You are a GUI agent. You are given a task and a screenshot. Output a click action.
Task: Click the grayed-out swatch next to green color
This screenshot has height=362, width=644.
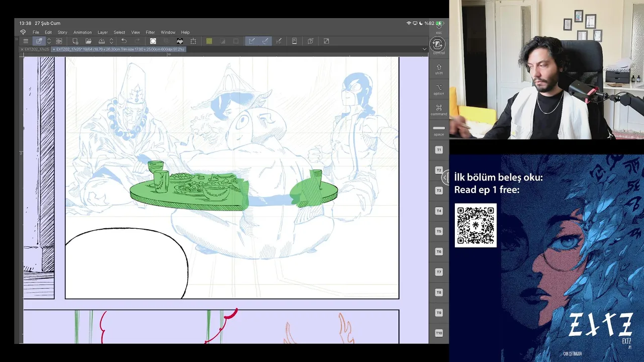tap(222, 41)
